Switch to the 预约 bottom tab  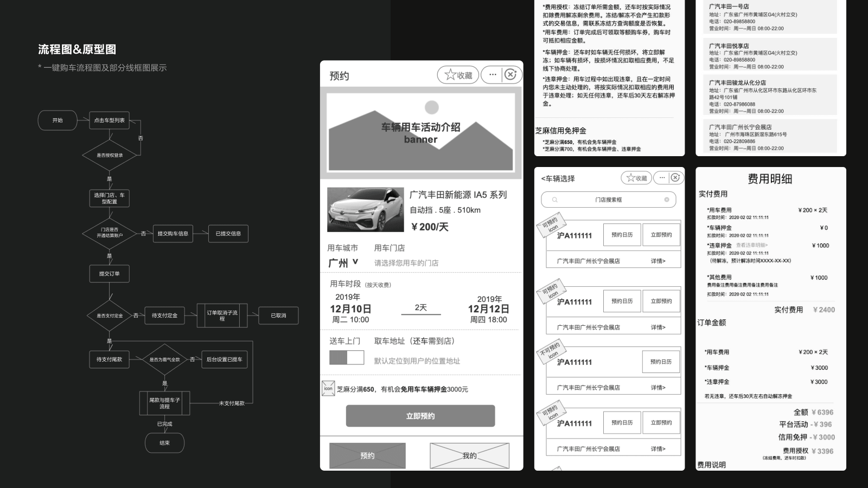pyautogui.click(x=367, y=455)
